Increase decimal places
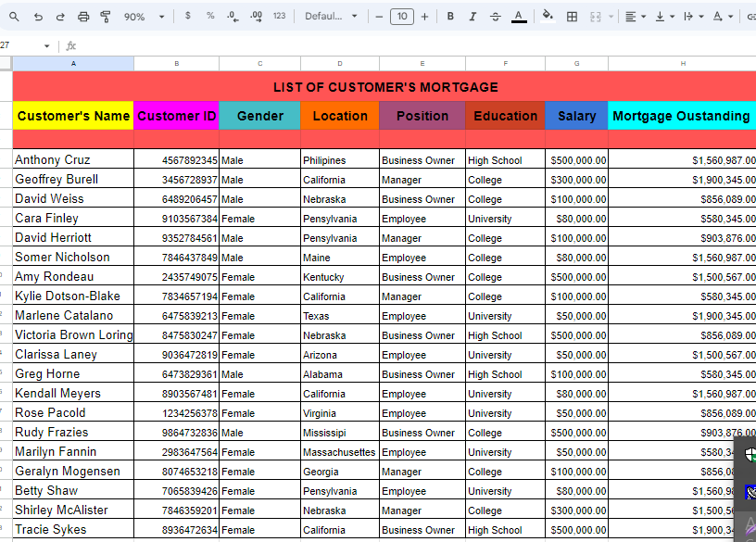 [x=256, y=17]
